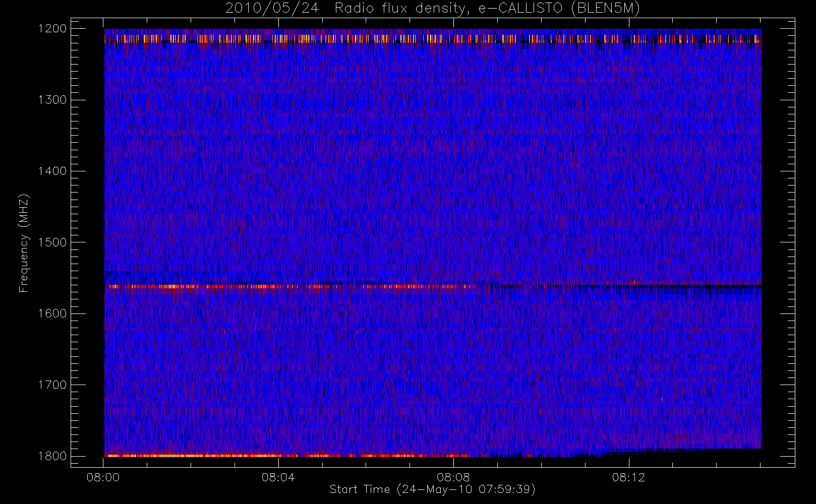Click the plot title 'Radio flux density, e-CALLISTO (BLEN5M)'
This screenshot has width=816, height=504.
(487, 9)
